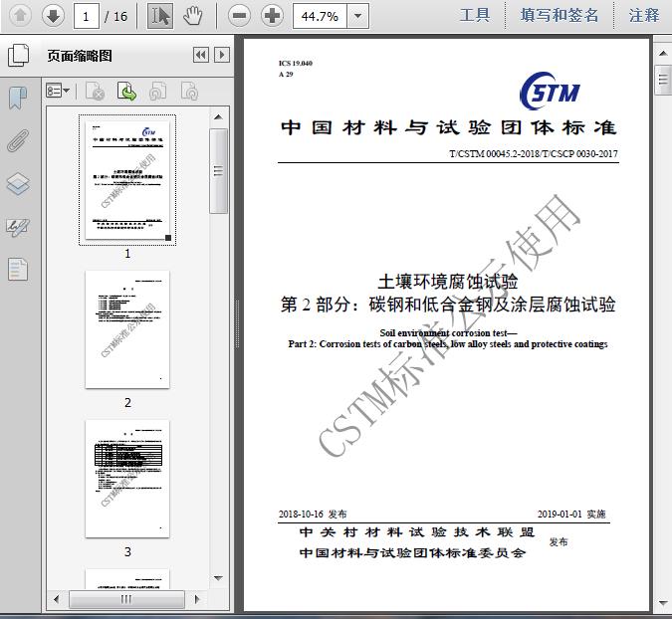672x619 pixels.
Task: Open the zoom percentage dropdown
Action: pyautogui.click(x=357, y=16)
